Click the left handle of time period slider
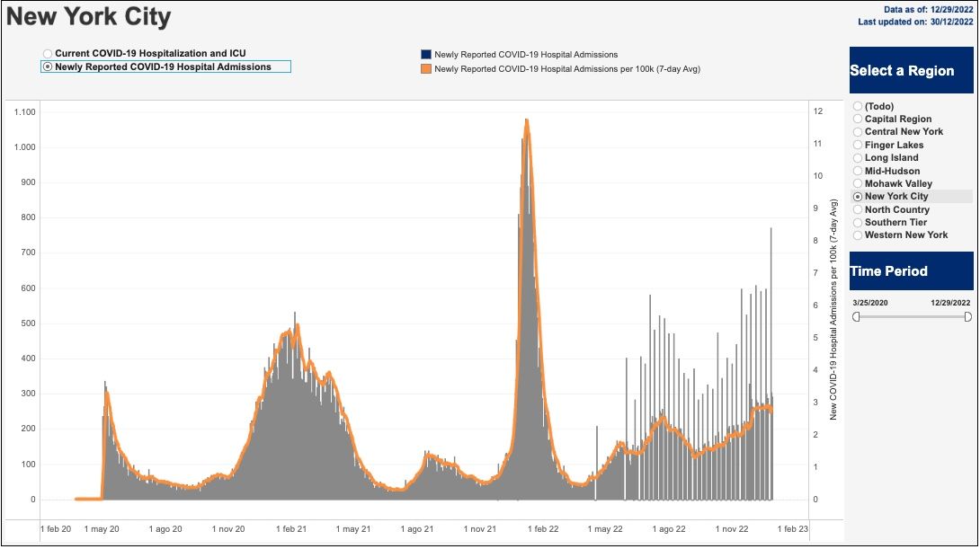The width and height of the screenshot is (980, 549). (856, 316)
